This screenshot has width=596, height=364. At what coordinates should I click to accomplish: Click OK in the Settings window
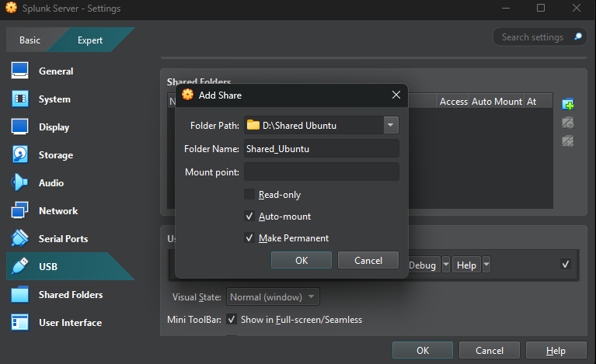click(423, 350)
